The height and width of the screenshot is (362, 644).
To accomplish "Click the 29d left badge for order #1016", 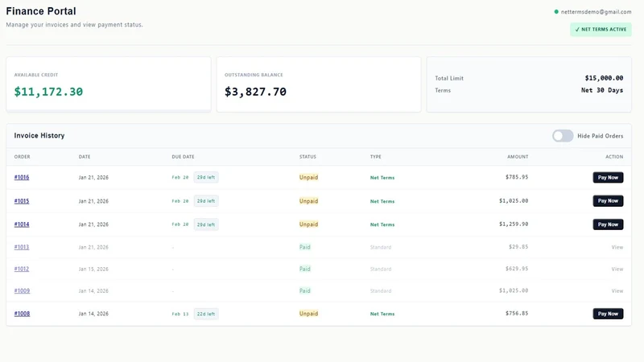I will click(x=206, y=177).
